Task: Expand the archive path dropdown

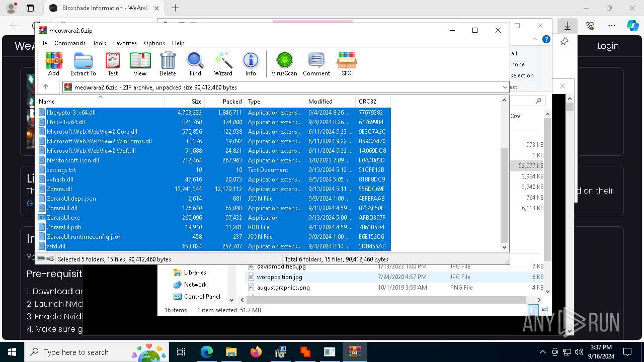Action: 505,87
